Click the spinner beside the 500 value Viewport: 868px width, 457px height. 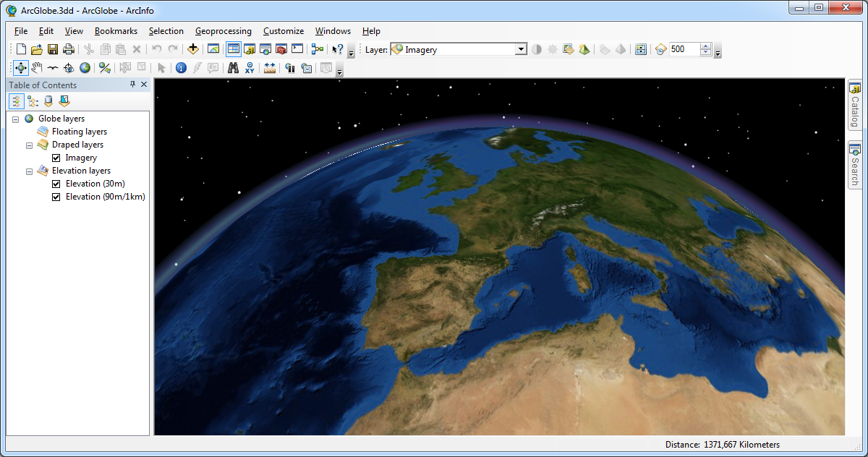706,49
